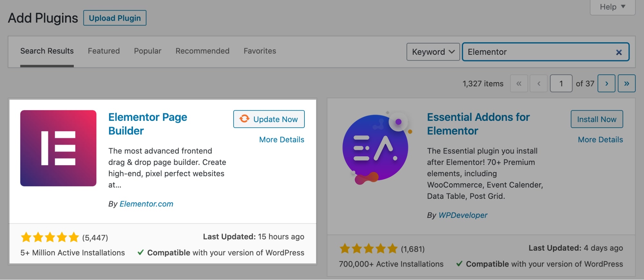Click the Upload Plugin button
Image resolution: width=644 pixels, height=280 pixels.
pyautogui.click(x=115, y=18)
